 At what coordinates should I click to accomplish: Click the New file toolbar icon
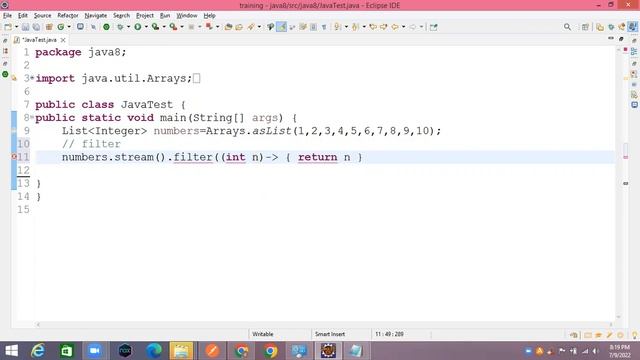point(8,27)
